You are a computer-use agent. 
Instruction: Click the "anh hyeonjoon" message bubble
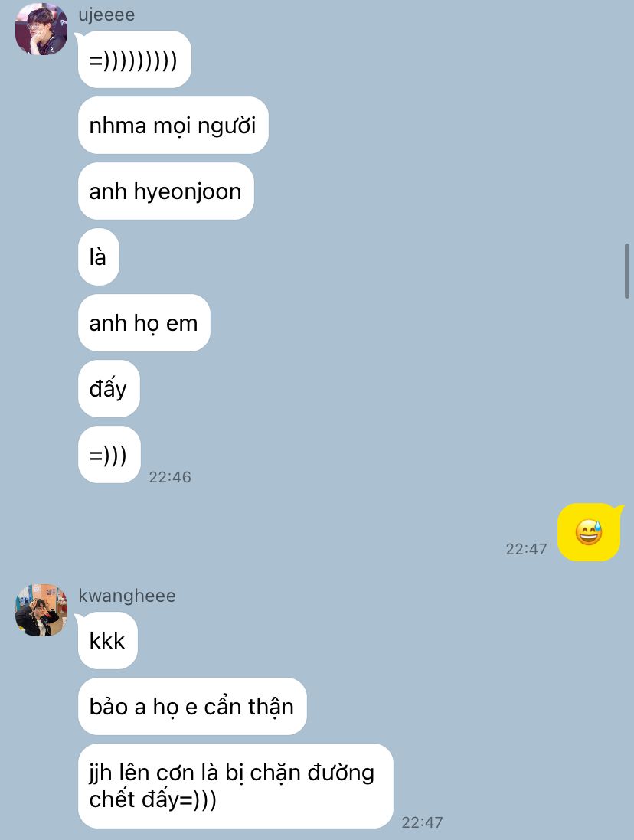pos(166,191)
